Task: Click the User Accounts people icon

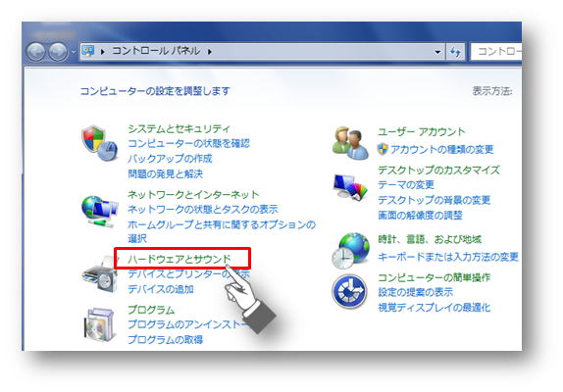Action: [x=350, y=143]
